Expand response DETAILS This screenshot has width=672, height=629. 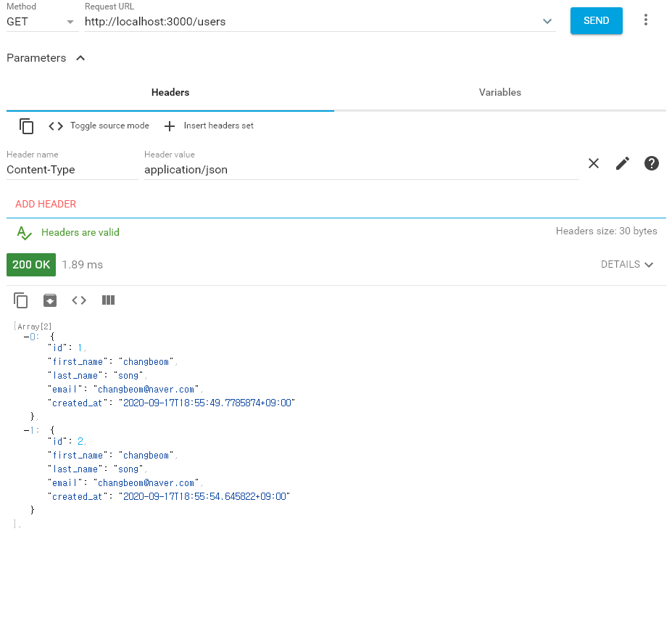(627, 265)
